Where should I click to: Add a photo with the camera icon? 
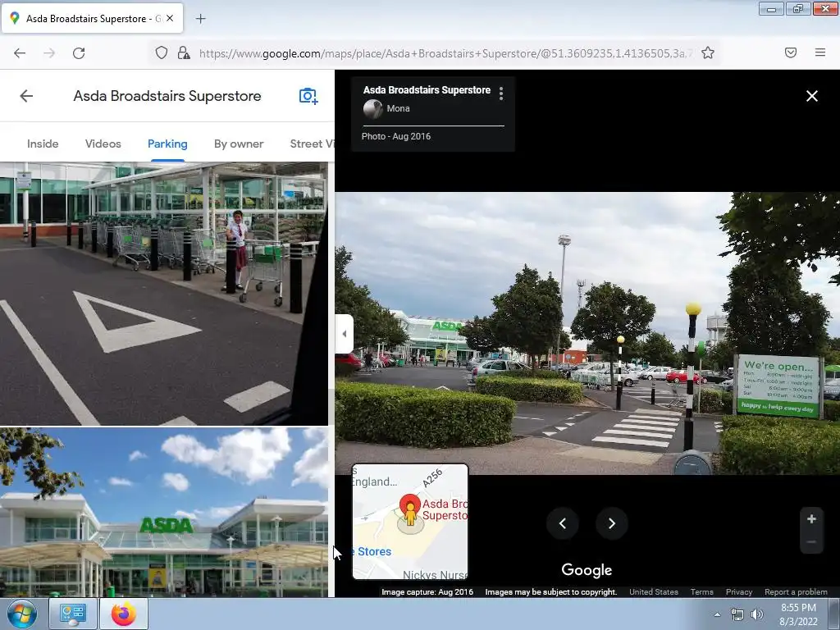308,96
